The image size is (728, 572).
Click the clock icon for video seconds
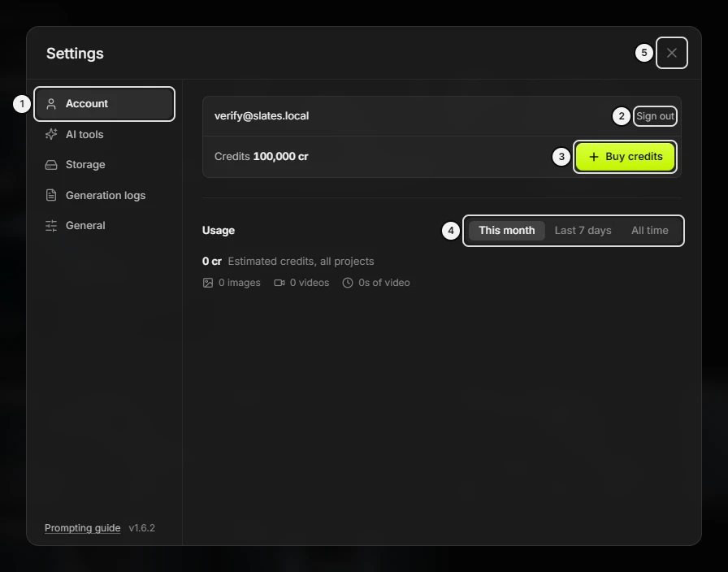pos(347,283)
